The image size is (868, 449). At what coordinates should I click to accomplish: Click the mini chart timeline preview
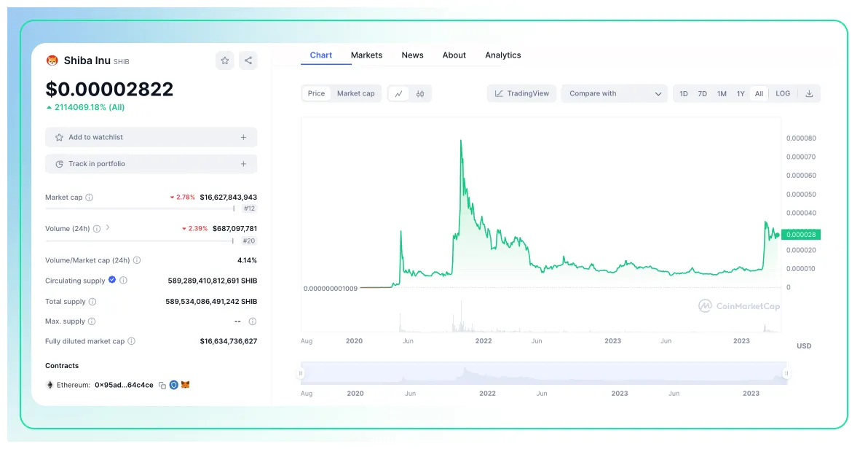542,372
